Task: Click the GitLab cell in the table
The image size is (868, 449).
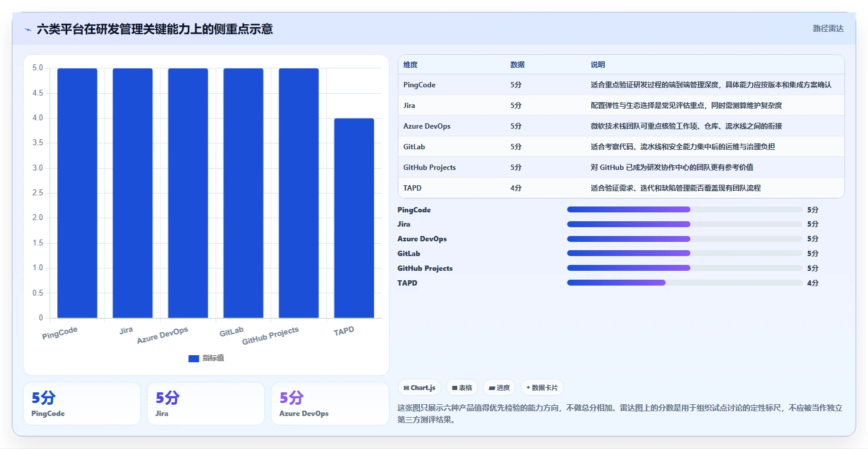Action: coord(414,147)
